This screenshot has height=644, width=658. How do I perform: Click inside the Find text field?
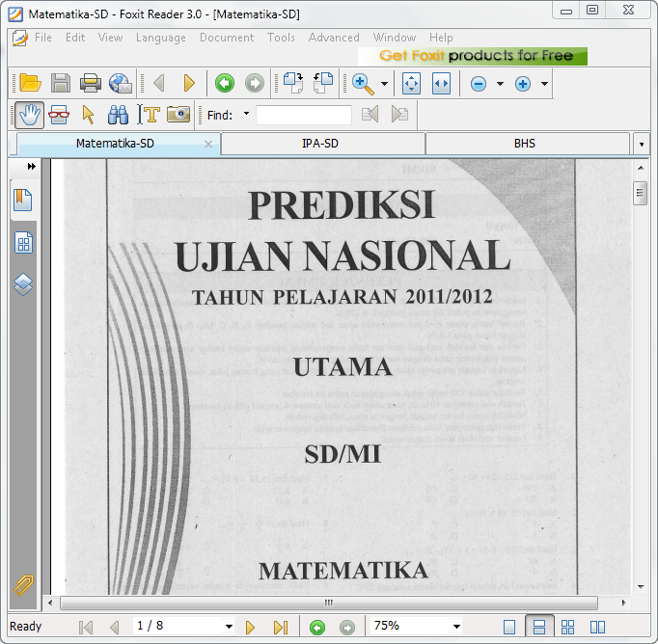[304, 115]
